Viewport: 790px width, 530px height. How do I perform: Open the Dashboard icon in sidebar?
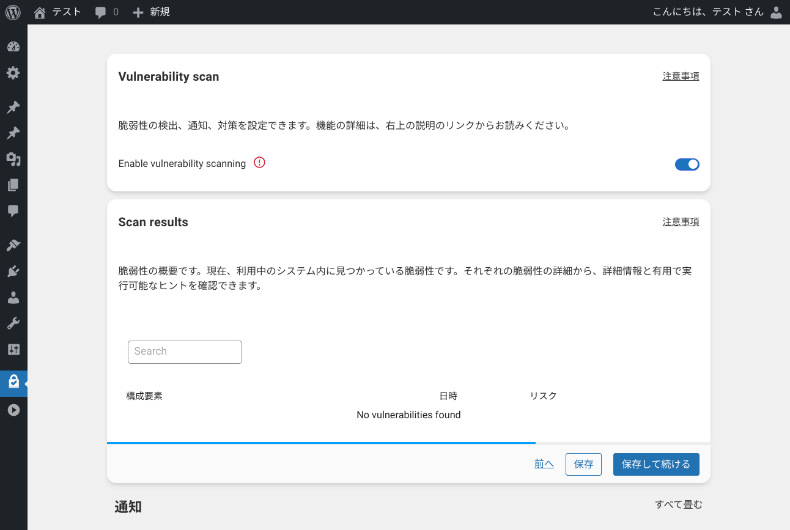(x=13, y=47)
